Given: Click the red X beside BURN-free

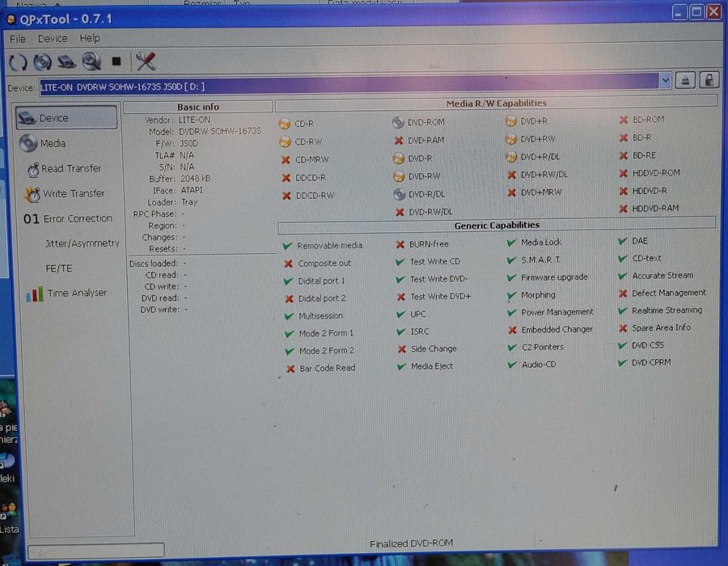Looking at the screenshot, I should click(400, 244).
